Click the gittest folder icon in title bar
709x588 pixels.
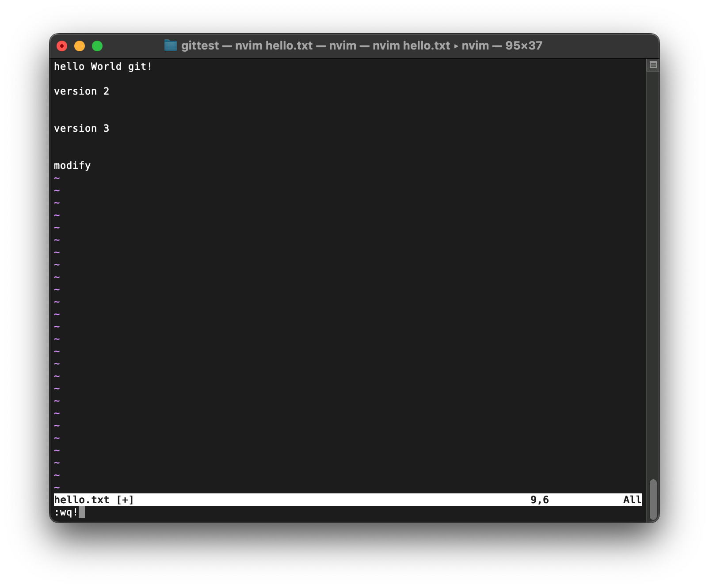pos(170,46)
